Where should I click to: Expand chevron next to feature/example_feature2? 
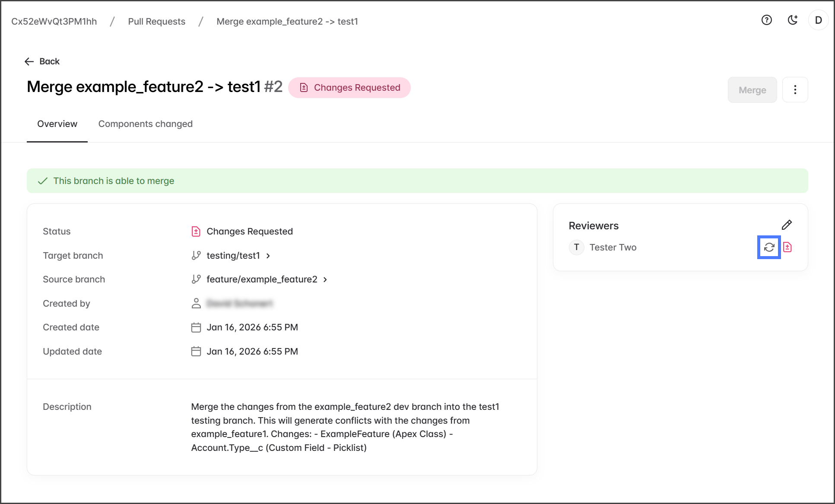click(325, 279)
